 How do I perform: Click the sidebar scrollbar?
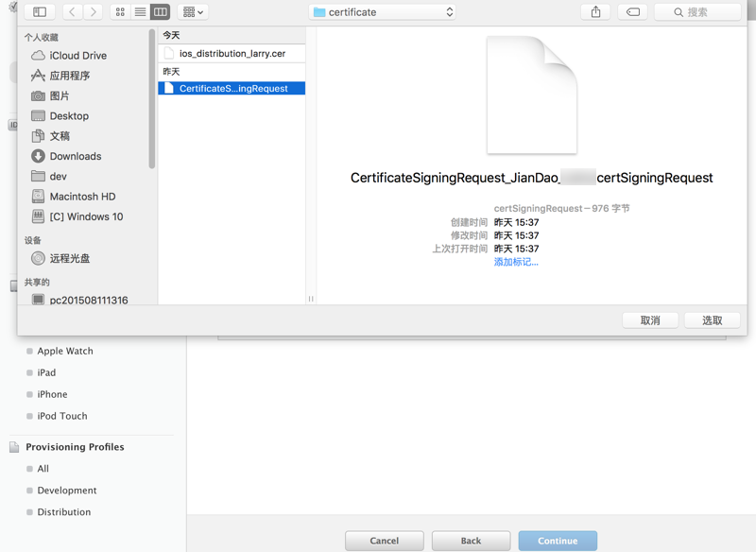(152, 99)
